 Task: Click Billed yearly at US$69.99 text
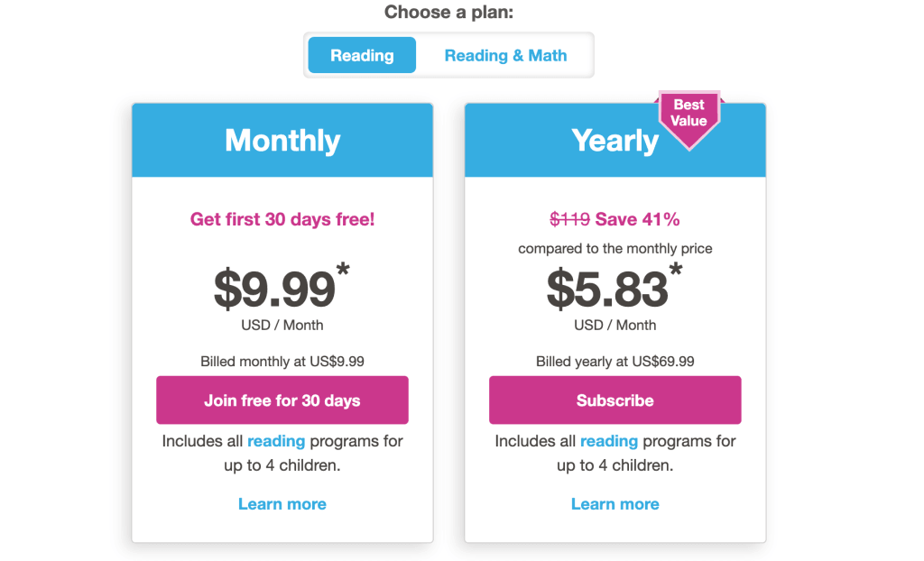coord(614,360)
